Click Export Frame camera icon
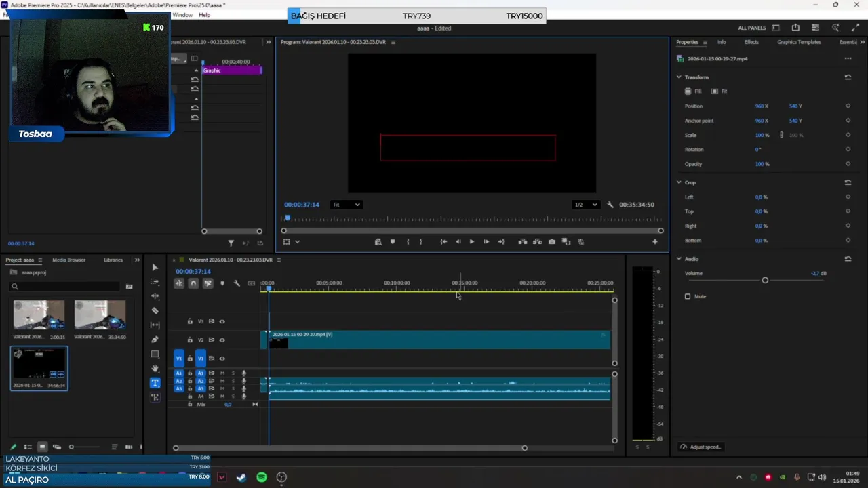 coord(551,242)
